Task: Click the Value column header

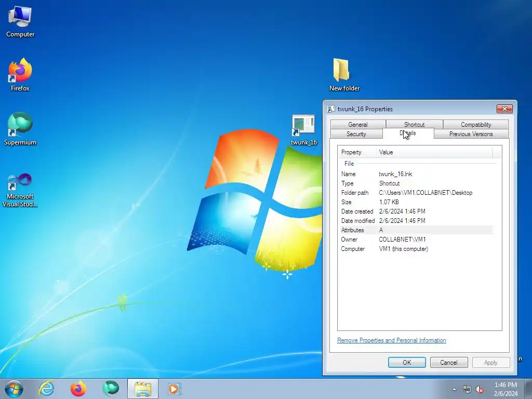Action: (x=434, y=152)
